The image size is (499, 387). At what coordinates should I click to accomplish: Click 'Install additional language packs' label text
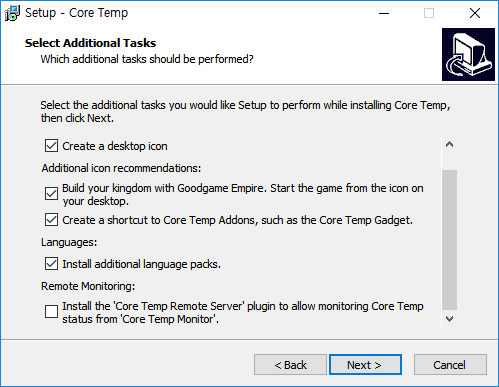point(141,264)
